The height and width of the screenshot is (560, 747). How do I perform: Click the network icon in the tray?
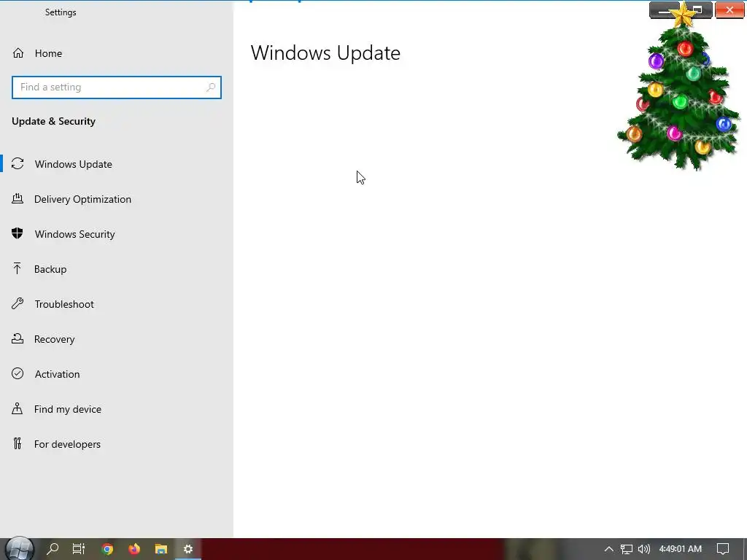[627, 550]
